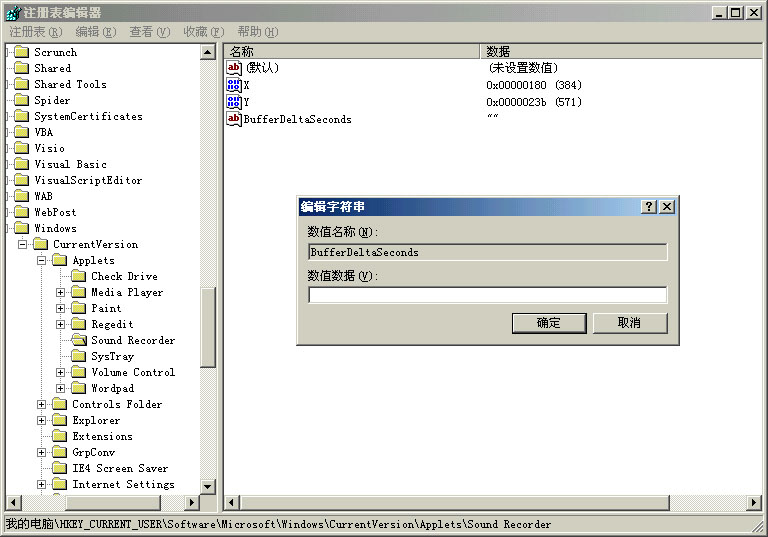768x537 pixels.
Task: Click data value 0x0000023b (571)
Action: [x=533, y=102]
